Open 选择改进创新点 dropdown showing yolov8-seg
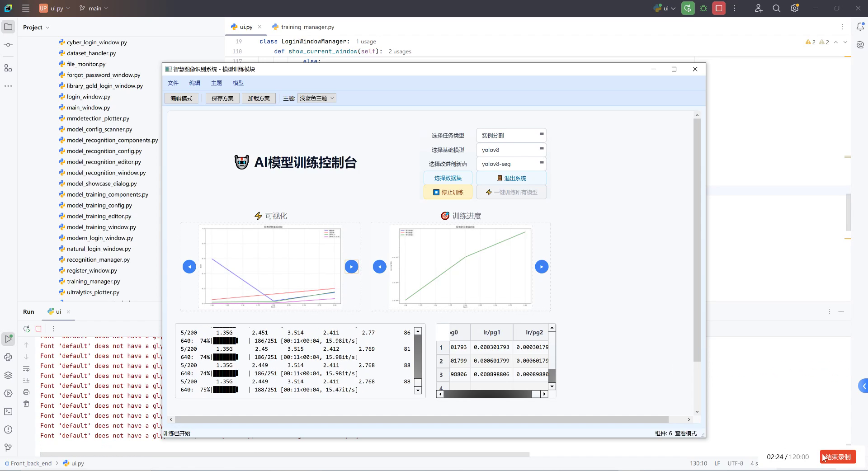This screenshot has width=868, height=471. point(511,164)
